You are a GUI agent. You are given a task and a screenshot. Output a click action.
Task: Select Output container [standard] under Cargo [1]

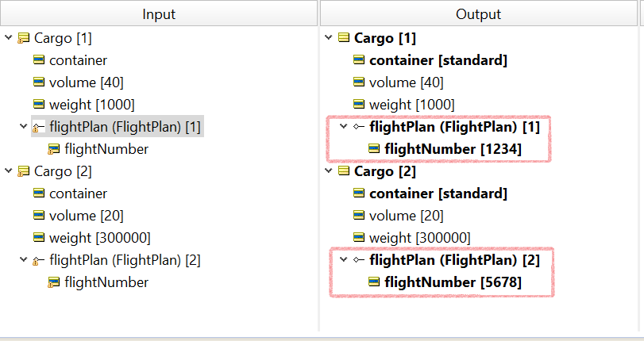point(438,60)
